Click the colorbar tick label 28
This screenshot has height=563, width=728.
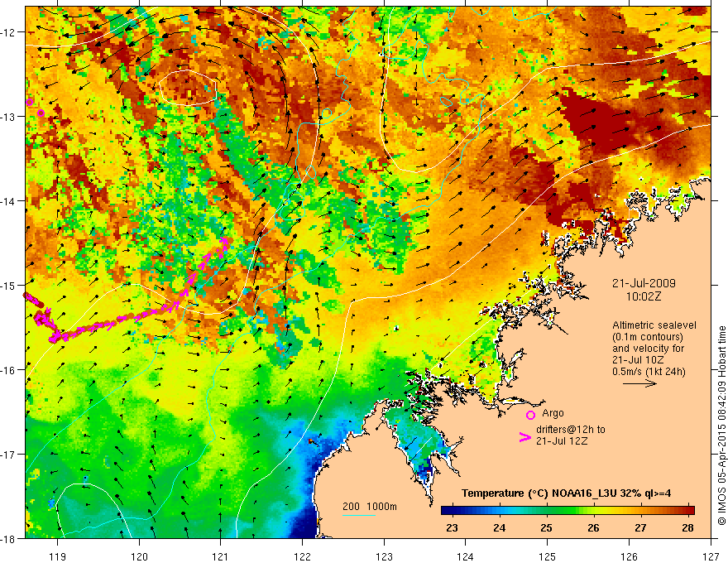tap(688, 527)
